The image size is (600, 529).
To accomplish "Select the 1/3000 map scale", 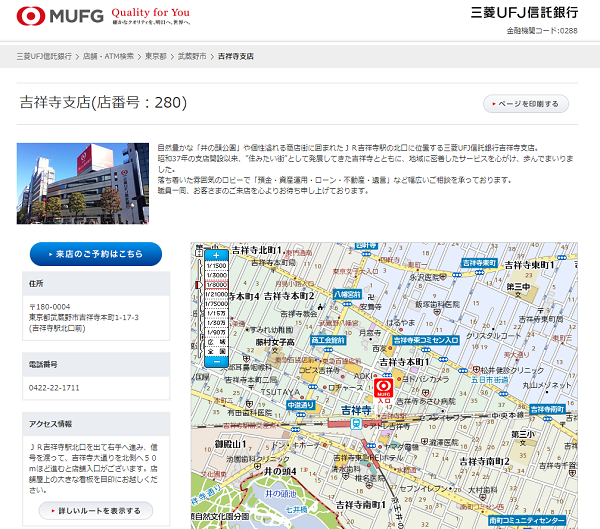I will [217, 275].
